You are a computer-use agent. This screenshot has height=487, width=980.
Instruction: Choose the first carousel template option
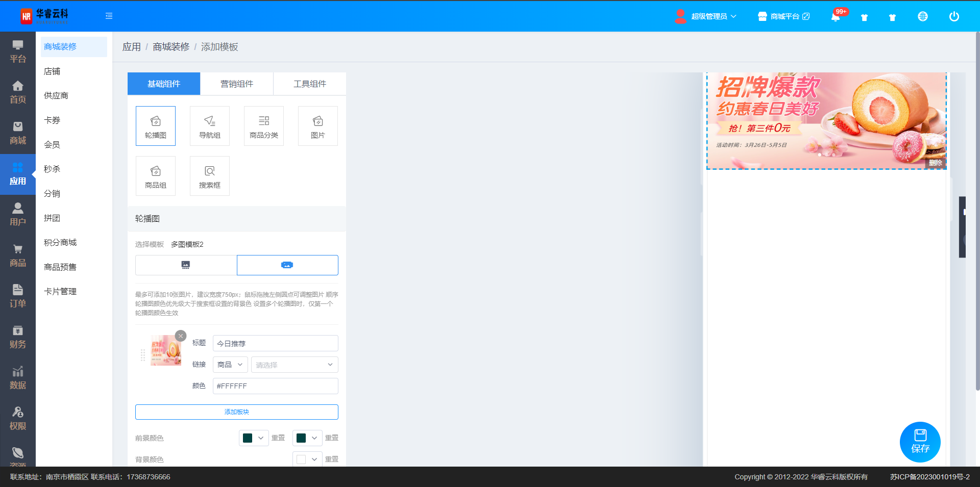(x=186, y=265)
